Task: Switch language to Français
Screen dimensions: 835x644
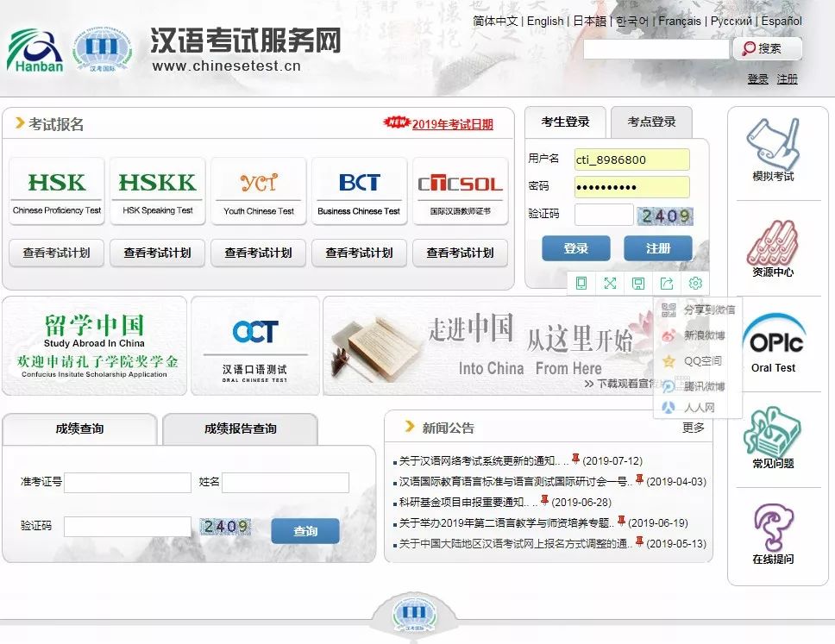Action: coord(680,22)
